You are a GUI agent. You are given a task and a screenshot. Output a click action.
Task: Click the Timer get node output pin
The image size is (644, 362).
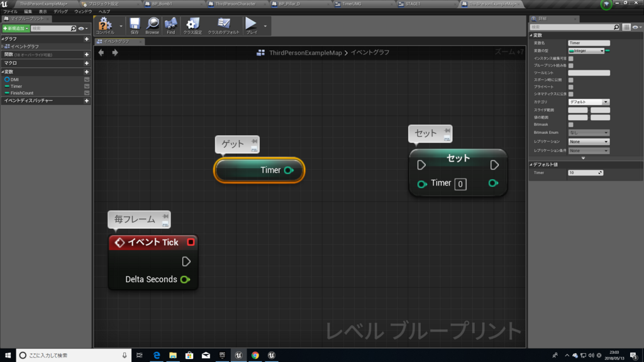289,170
